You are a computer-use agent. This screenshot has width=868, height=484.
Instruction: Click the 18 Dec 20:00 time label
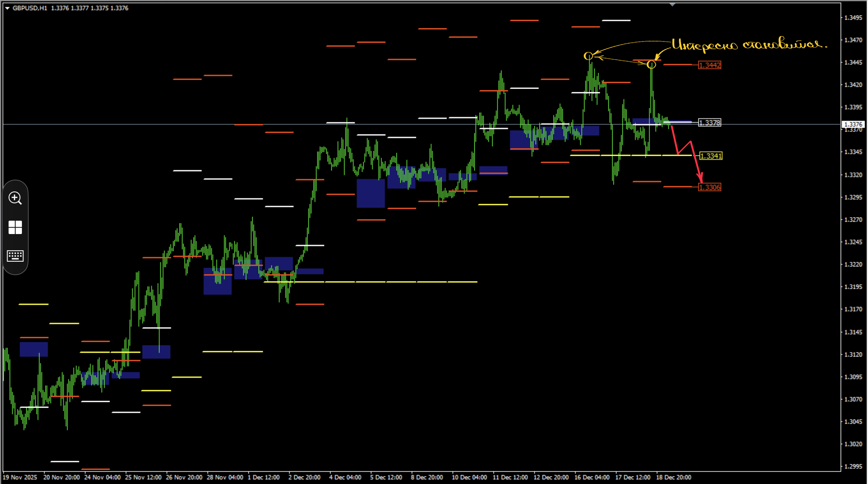[674, 477]
